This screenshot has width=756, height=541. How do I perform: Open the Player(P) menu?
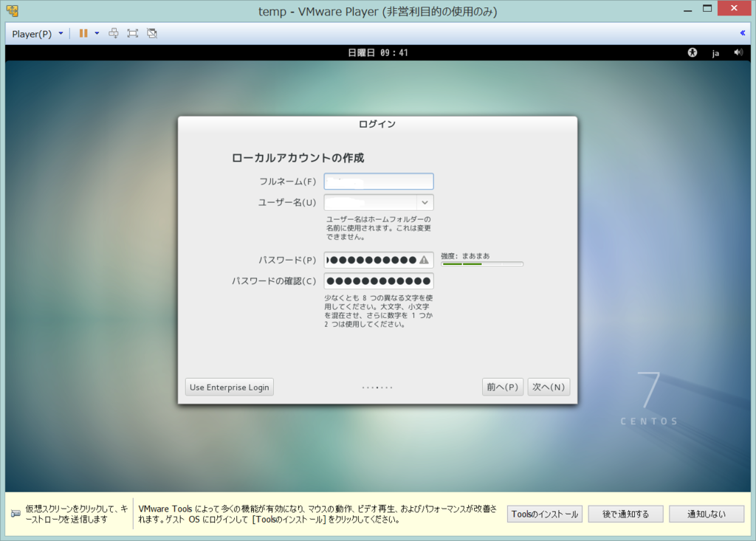click(37, 34)
